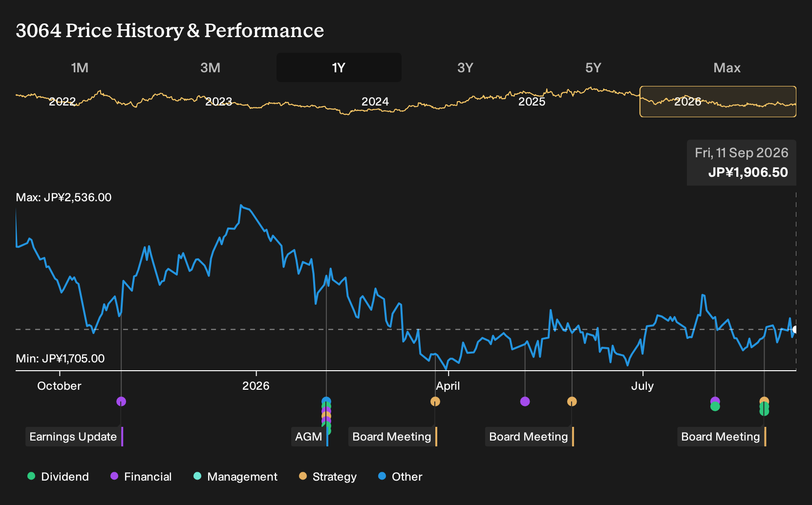Switch to the 3Y range tab
The height and width of the screenshot is (505, 812).
465,68
